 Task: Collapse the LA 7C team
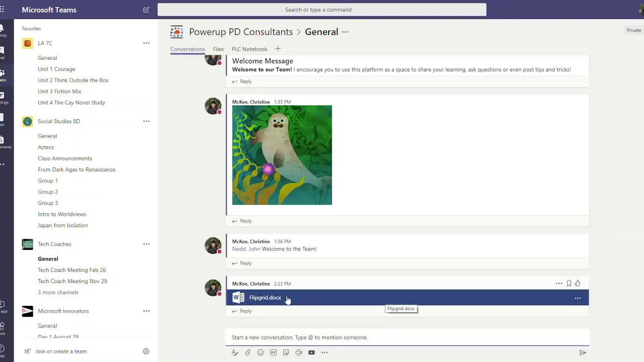tap(45, 43)
